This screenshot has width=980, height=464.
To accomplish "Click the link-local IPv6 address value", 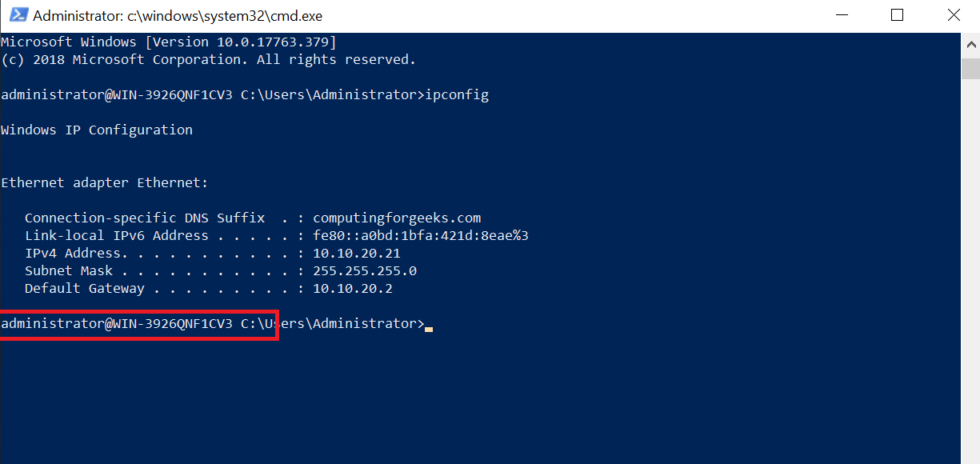I will 420,236.
